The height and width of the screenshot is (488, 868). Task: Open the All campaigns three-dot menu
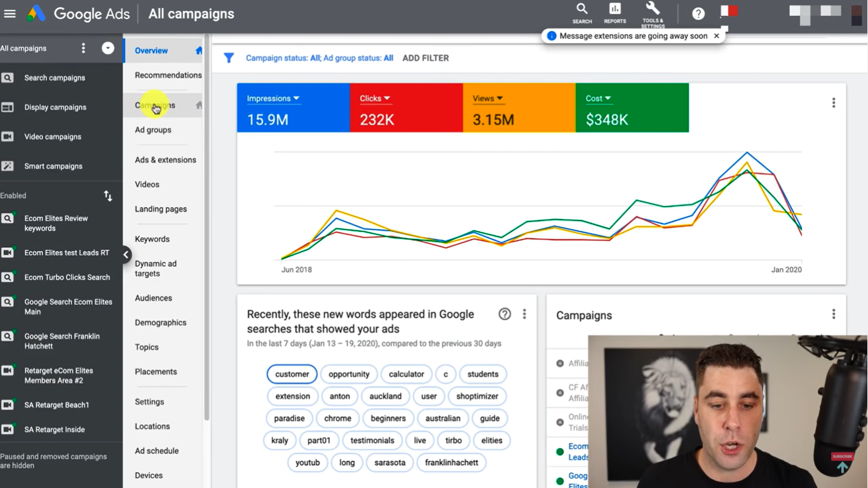[x=83, y=48]
